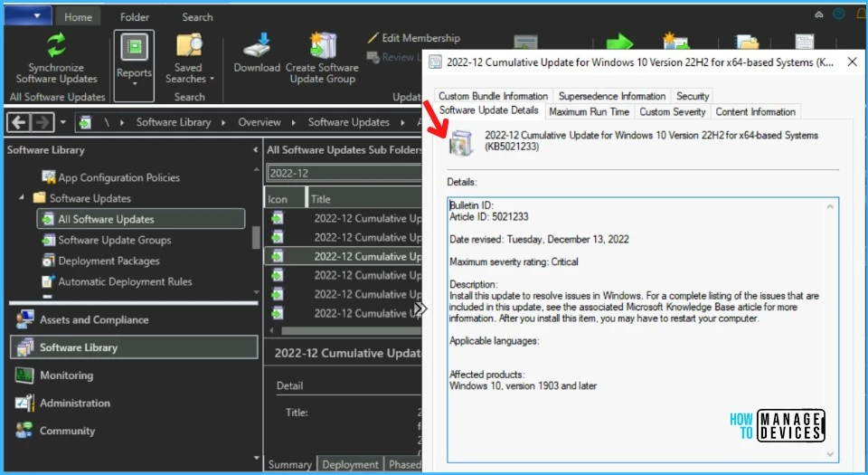Click Edit Membership in ribbon
Viewport: 868px width, 475px height.
[413, 38]
